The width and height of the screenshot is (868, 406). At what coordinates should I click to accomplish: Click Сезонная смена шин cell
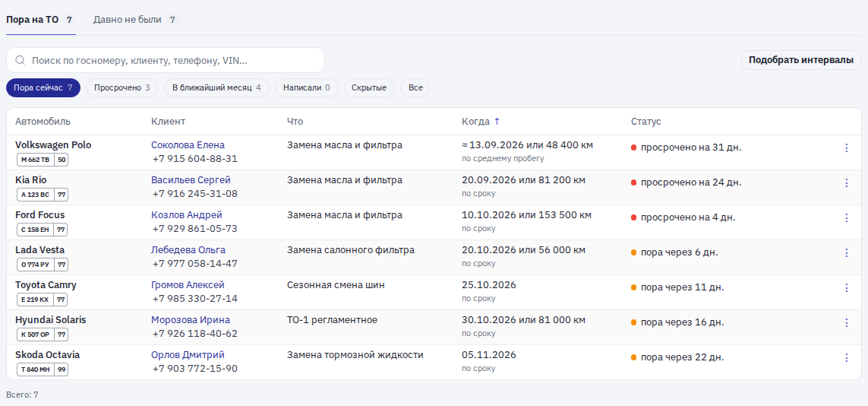(336, 284)
